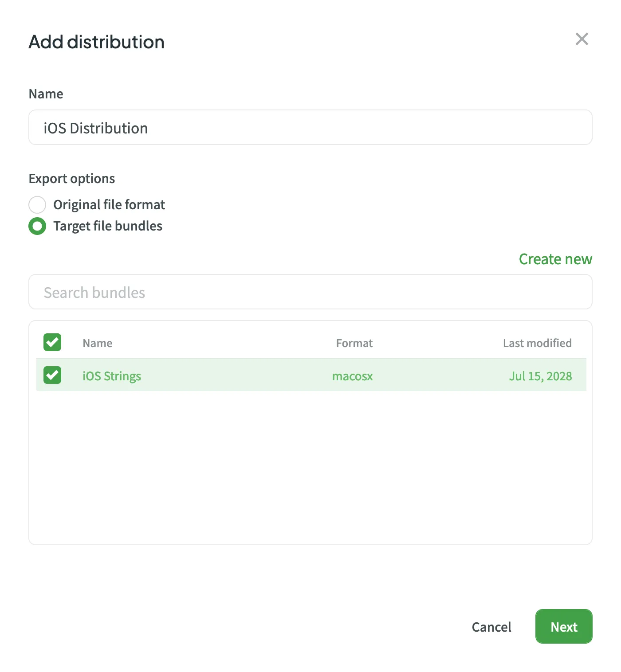Click the macosx format label
Image resolution: width=621 pixels, height=672 pixels.
352,376
